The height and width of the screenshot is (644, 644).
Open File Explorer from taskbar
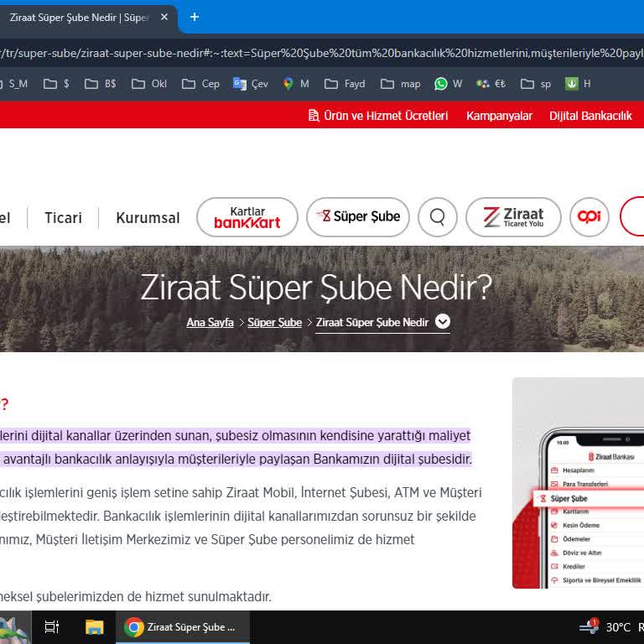(x=94, y=627)
